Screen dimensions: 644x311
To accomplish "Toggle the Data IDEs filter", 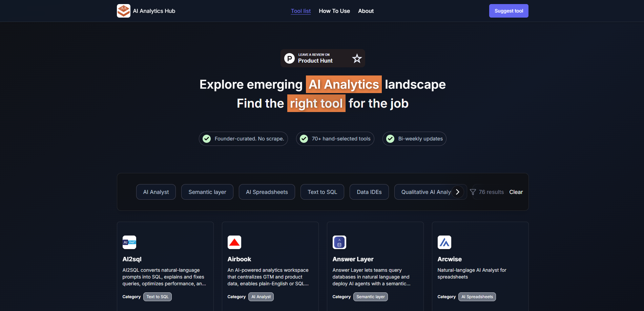I will coord(369,192).
